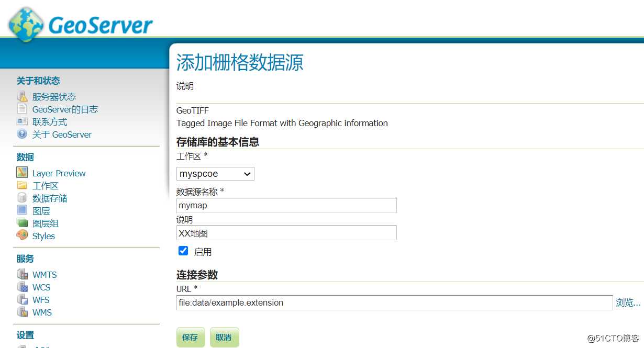Go to 数据存储 page
Image resolution: width=644 pixels, height=348 pixels.
[x=50, y=198]
